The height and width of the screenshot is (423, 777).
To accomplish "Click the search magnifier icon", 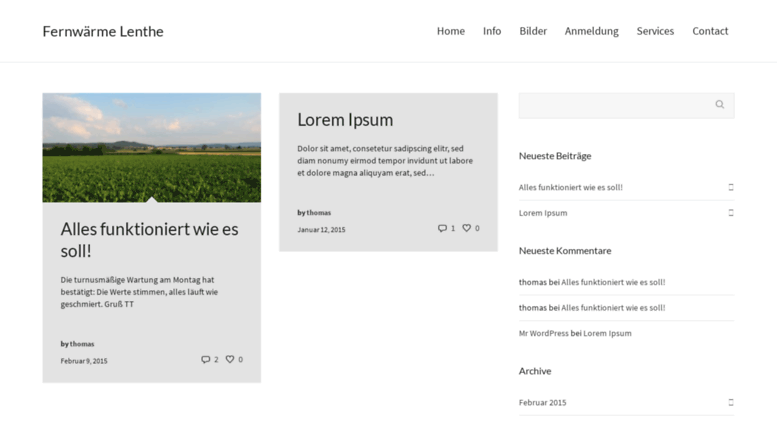I will 720,105.
